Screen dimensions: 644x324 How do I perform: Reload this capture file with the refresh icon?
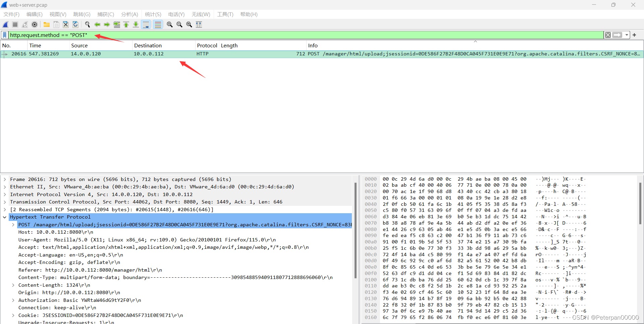click(75, 24)
